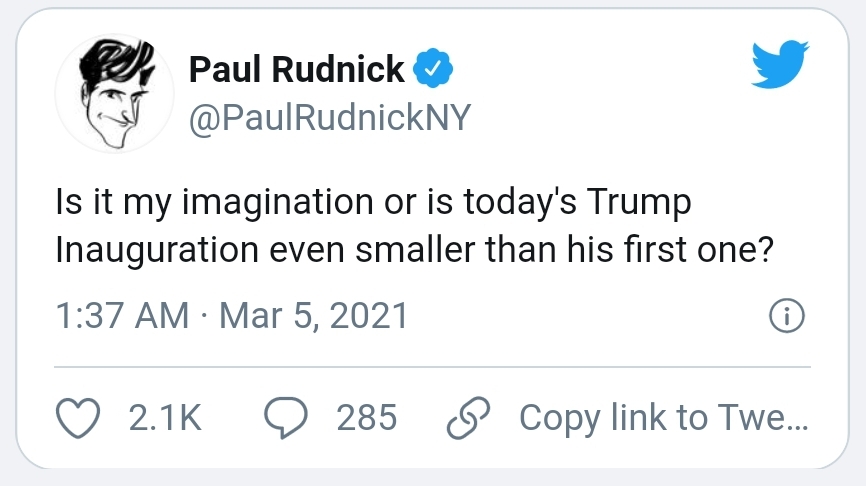
Task: Visit the @PaulRudnickNY handle link
Action: tap(329, 118)
